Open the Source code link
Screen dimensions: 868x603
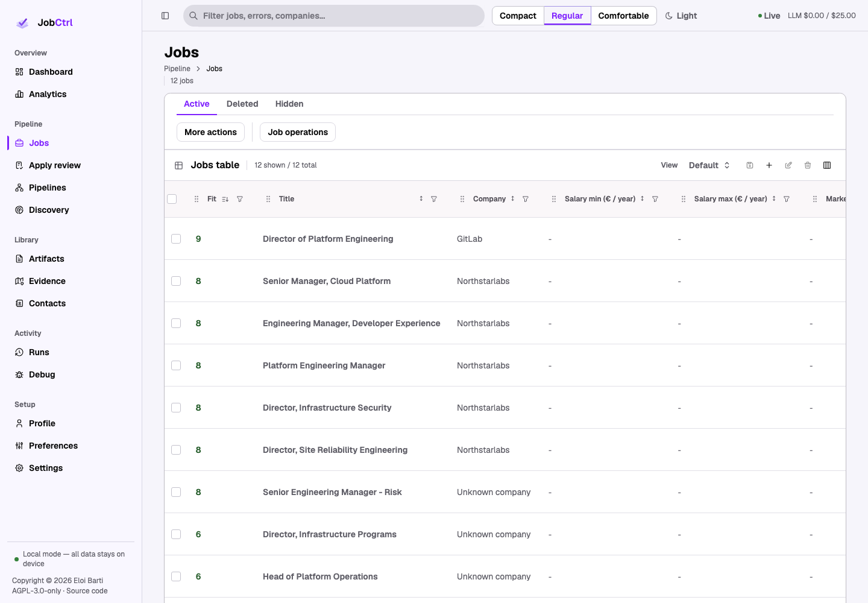87,591
